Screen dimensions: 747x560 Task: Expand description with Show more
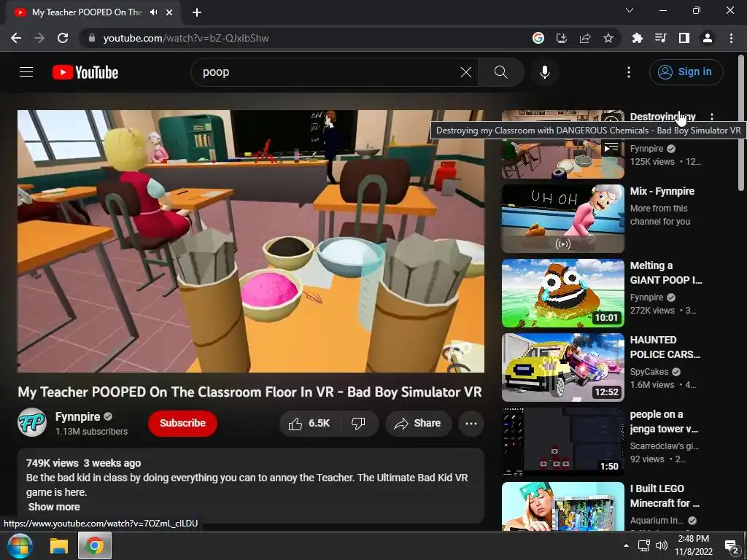(54, 507)
